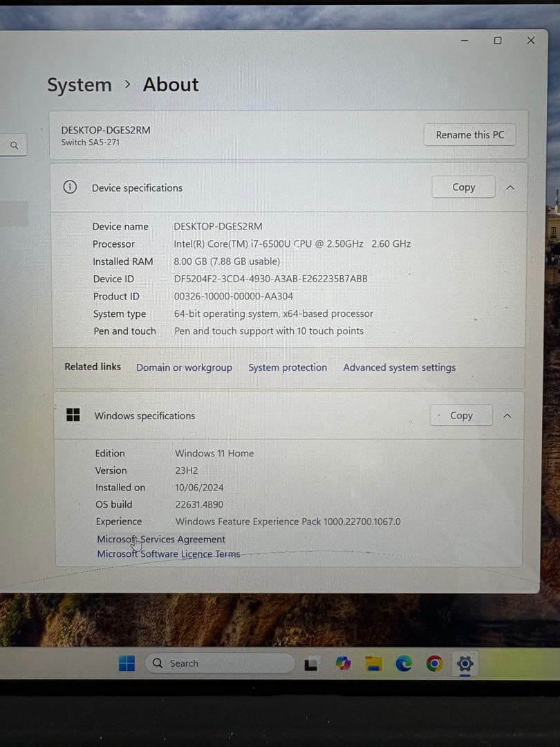
Task: Open the black app icon beside the search bar
Action: pyautogui.click(x=310, y=663)
